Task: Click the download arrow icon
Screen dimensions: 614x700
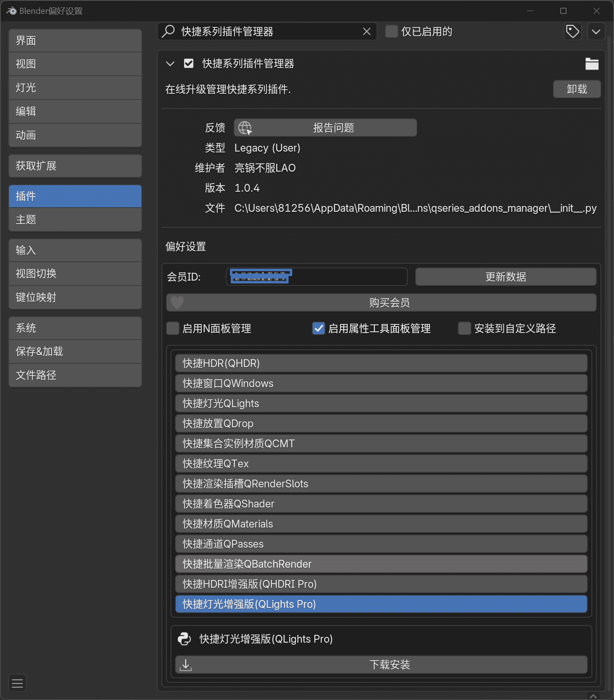Action: pos(186,664)
